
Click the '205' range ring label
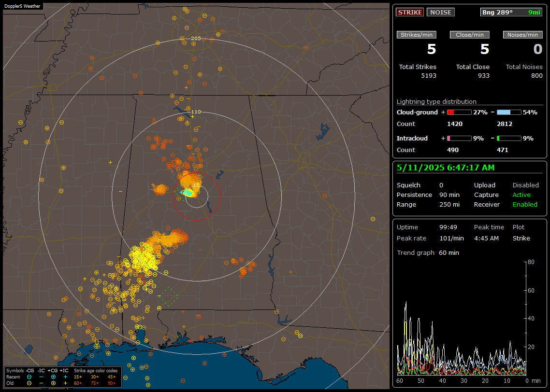coord(196,39)
